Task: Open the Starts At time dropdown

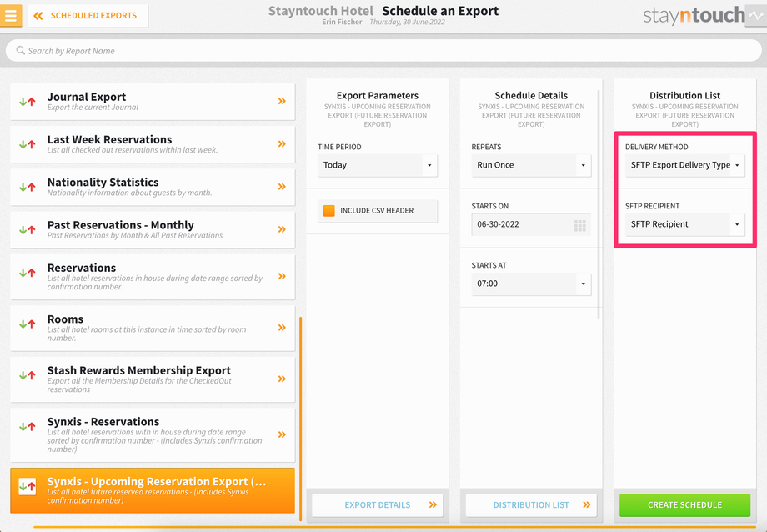Action: pyautogui.click(x=531, y=284)
